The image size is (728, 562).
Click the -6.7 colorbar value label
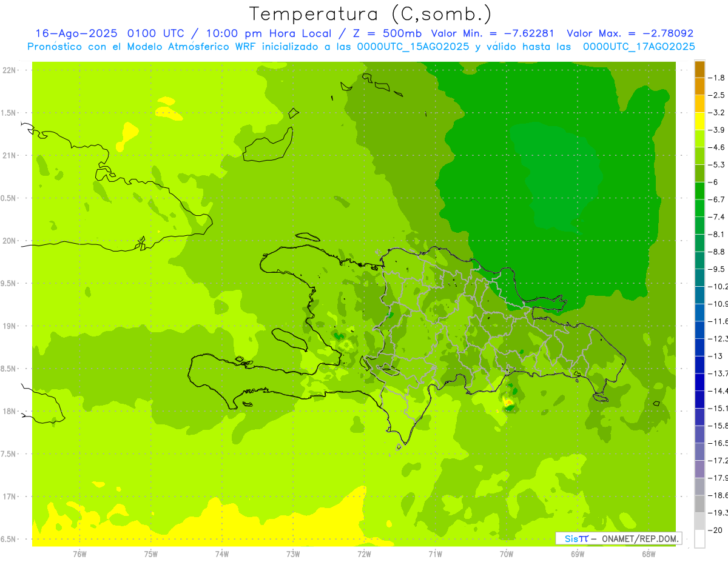click(716, 199)
